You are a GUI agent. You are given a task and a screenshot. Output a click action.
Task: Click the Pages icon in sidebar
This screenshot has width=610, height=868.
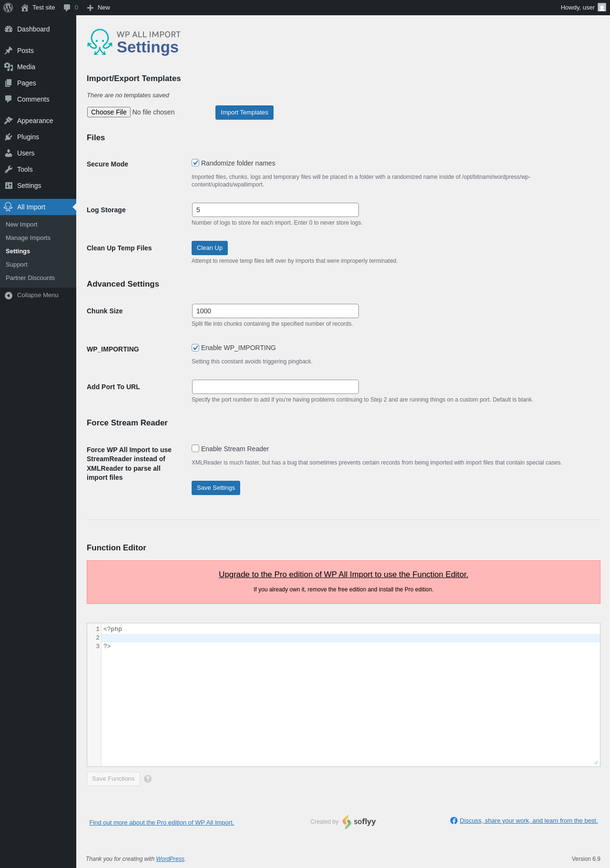coord(9,83)
